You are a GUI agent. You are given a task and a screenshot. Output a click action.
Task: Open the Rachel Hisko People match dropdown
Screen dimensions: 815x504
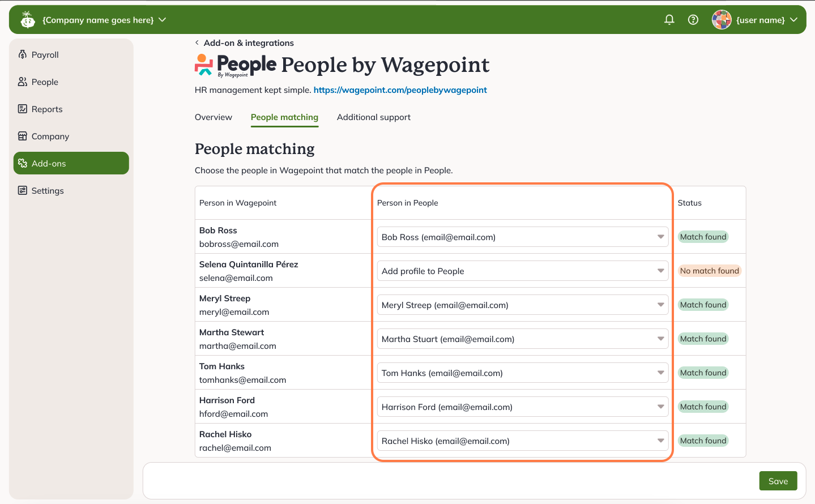523,441
